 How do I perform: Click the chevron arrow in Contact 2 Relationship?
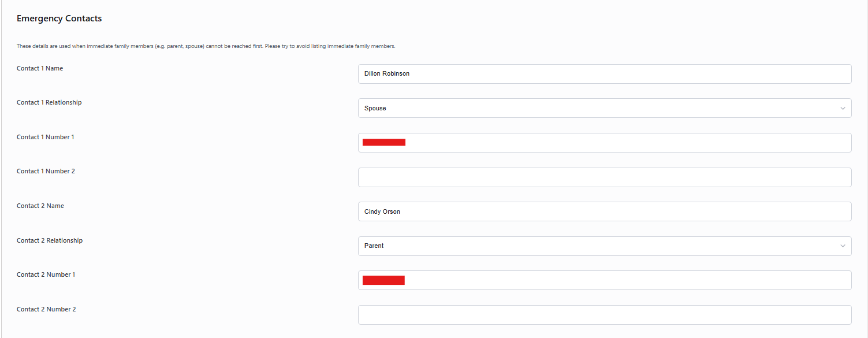point(843,246)
